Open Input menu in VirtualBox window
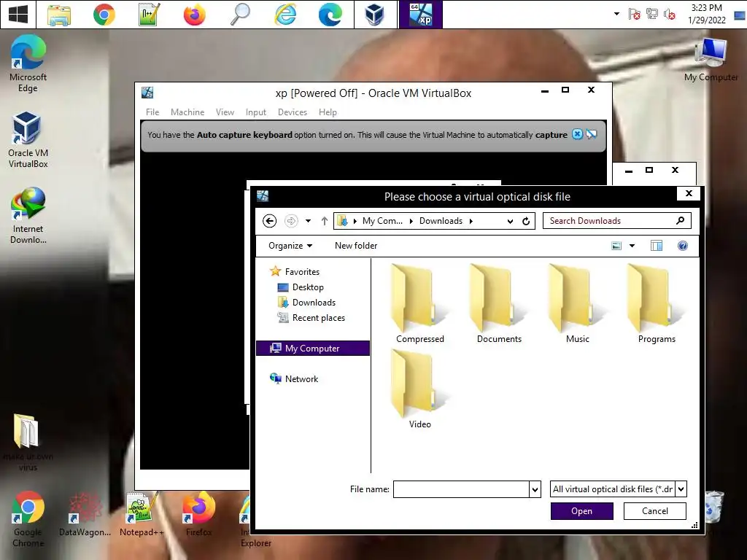Viewport: 747px width, 560px height. [256, 112]
